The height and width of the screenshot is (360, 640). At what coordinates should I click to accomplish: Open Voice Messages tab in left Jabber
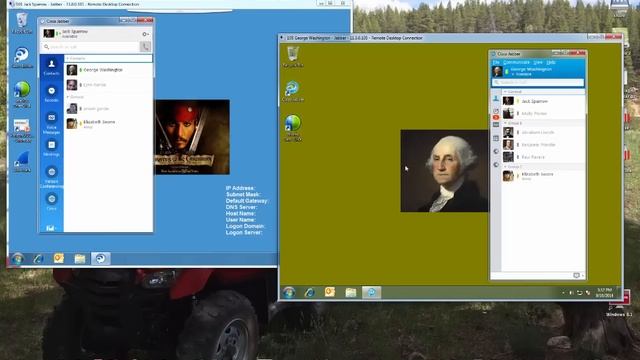51,124
